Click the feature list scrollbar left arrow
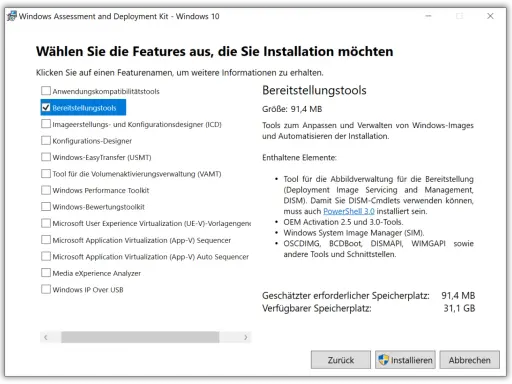 (46, 337)
